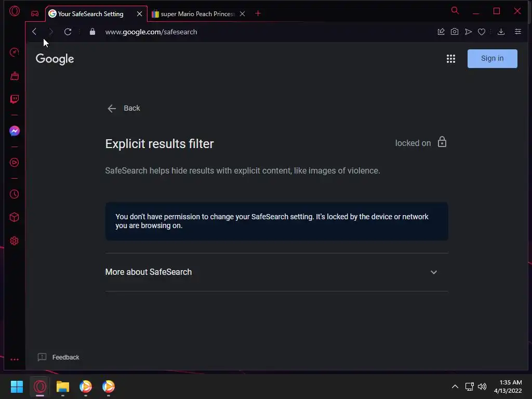Open a new tab with plus button
The height and width of the screenshot is (399, 532).
pyautogui.click(x=258, y=14)
